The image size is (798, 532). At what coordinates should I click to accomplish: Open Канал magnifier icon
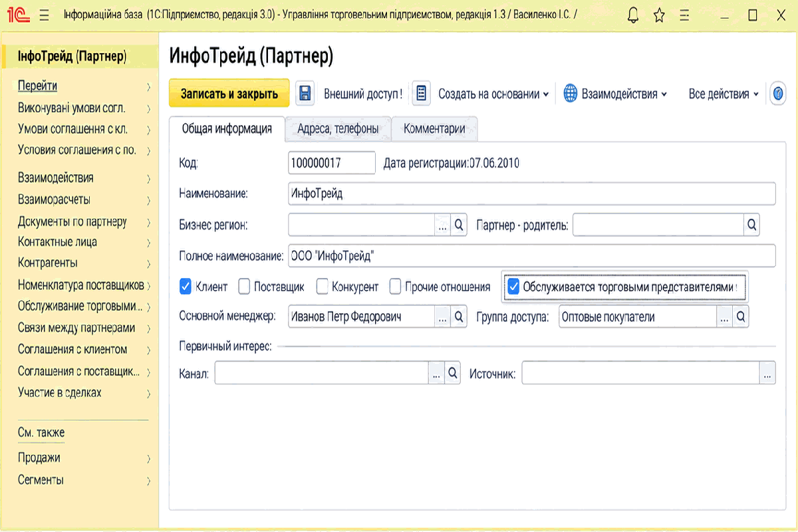tap(452, 374)
